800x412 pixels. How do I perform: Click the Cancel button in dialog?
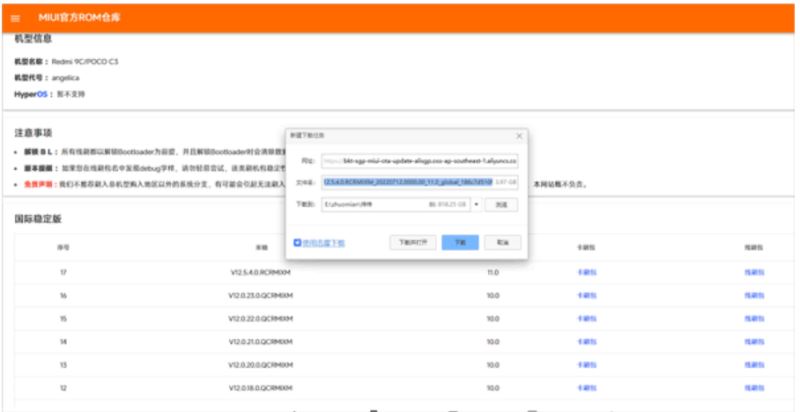(x=503, y=243)
